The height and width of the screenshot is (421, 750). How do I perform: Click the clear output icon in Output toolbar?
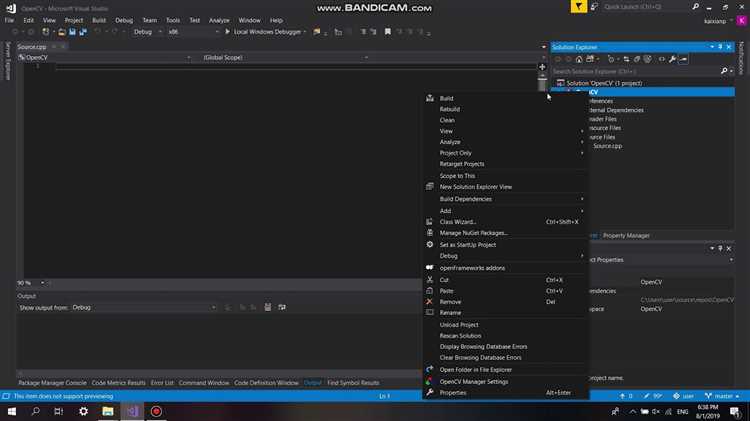click(268, 308)
